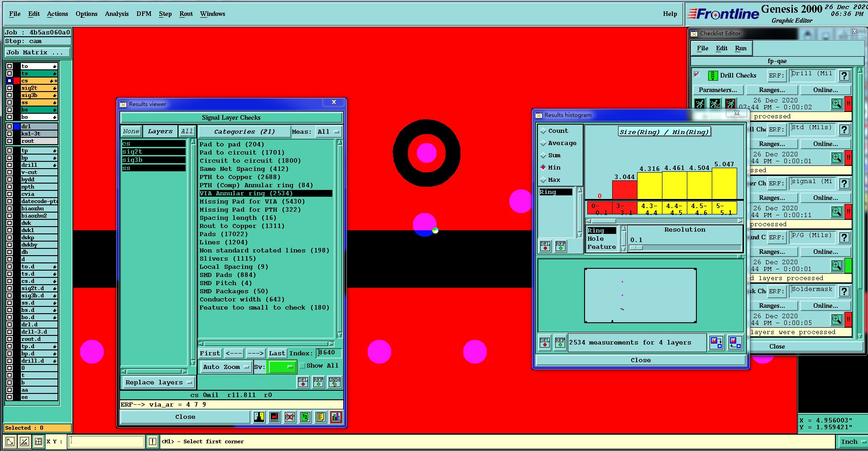Click the Parameters... button for Drill Checks
The image size is (868, 451).
point(718,90)
